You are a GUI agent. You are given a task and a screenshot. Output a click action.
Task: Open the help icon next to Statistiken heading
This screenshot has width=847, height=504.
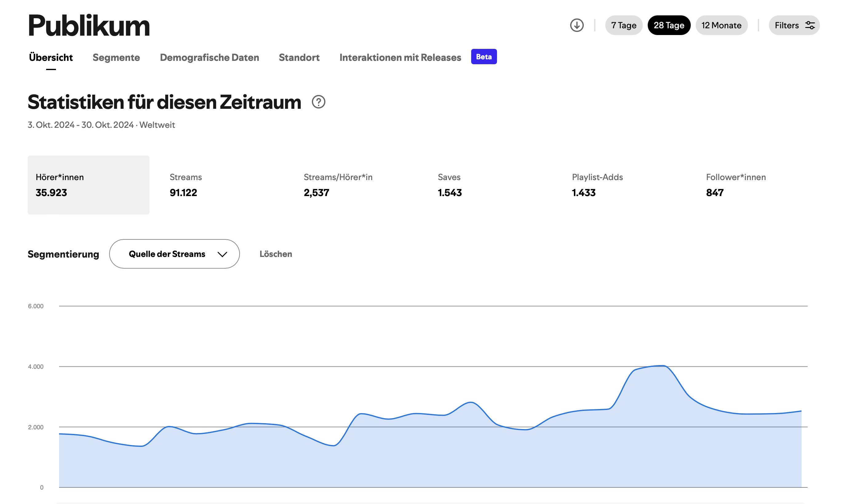pyautogui.click(x=319, y=102)
